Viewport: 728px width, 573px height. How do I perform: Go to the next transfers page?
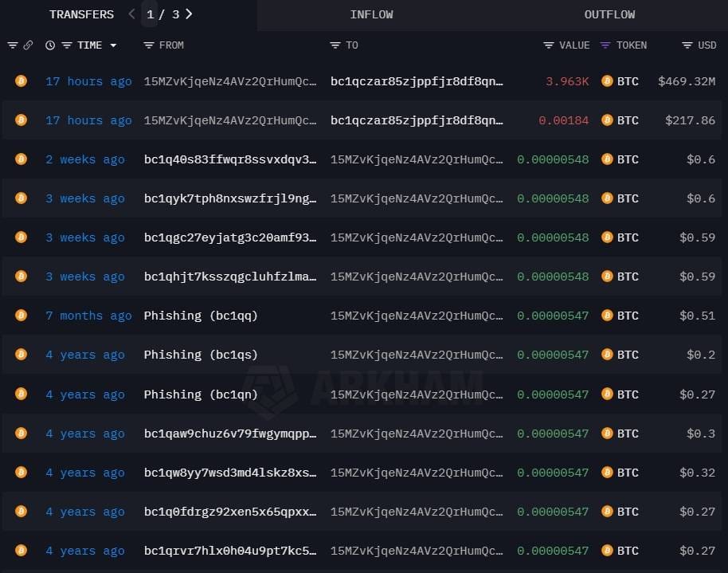(x=189, y=14)
